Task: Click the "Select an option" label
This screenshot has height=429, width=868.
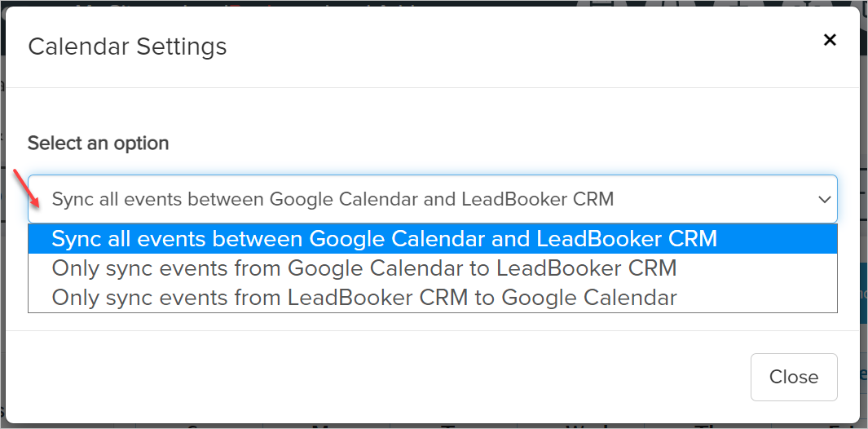Action: tap(99, 144)
